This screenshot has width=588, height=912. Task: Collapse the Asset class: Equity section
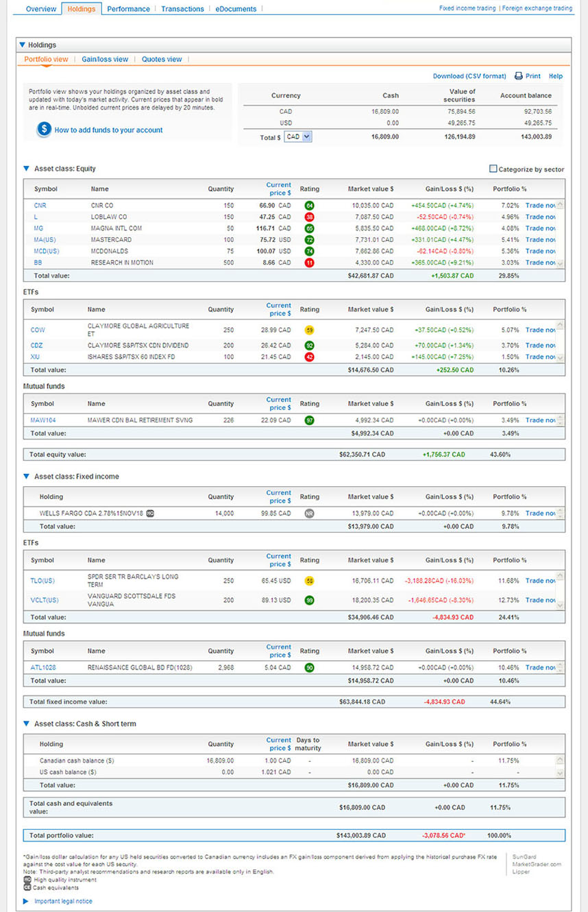coord(27,169)
